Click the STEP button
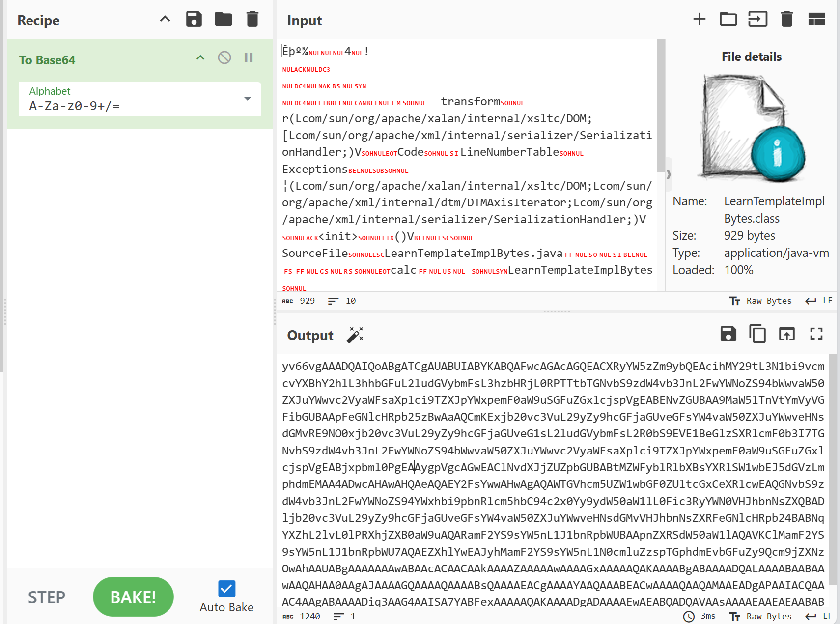Image resolution: width=840 pixels, height=624 pixels. point(46,596)
